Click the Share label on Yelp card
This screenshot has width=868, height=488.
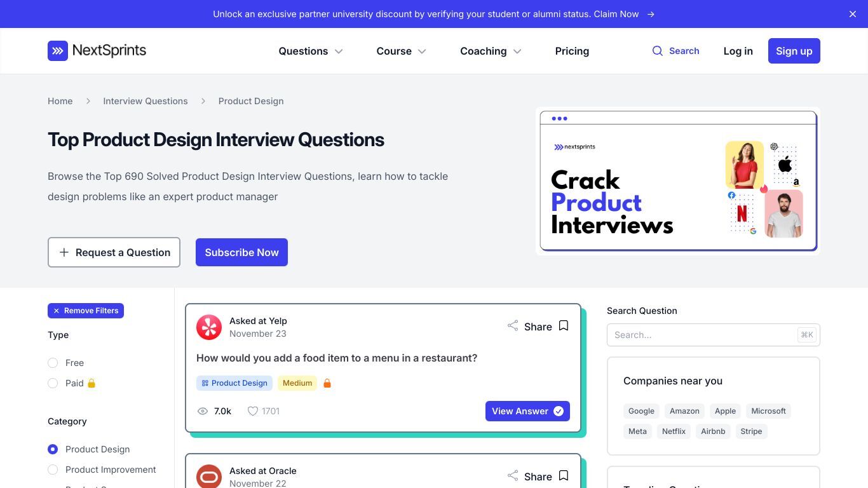[x=538, y=327]
